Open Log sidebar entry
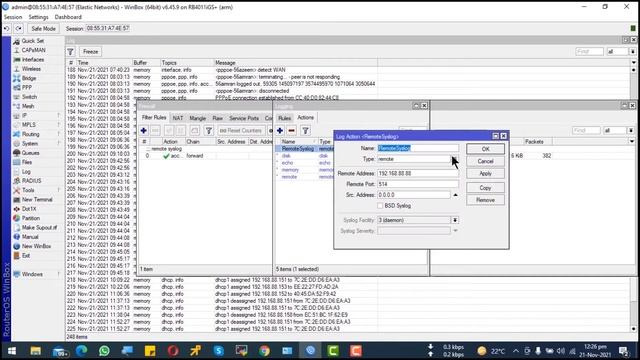 [x=26, y=172]
